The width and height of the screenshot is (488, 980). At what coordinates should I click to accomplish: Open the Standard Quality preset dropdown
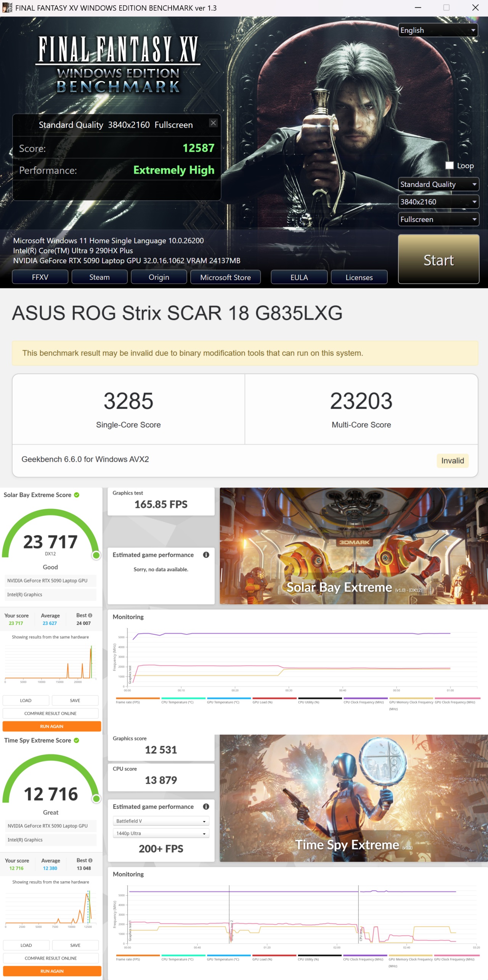[x=438, y=184]
